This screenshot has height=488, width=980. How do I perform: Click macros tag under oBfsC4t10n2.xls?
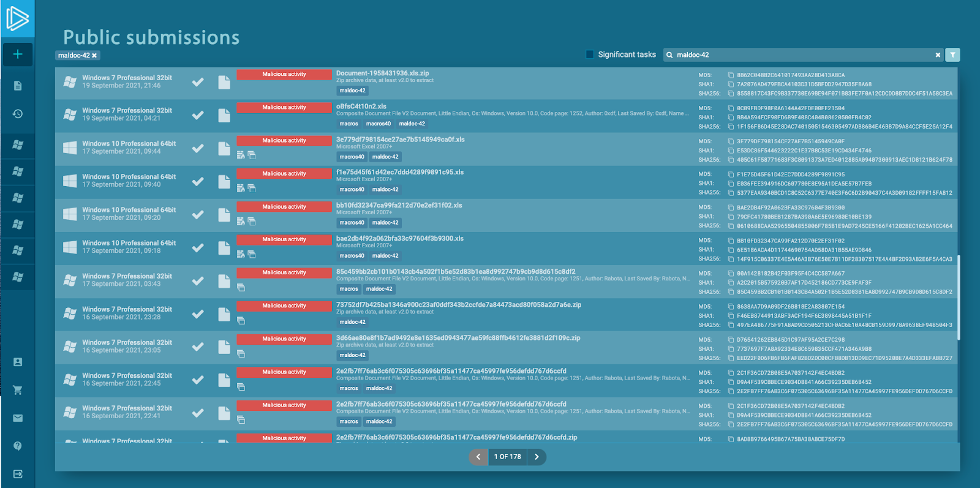[x=349, y=124]
